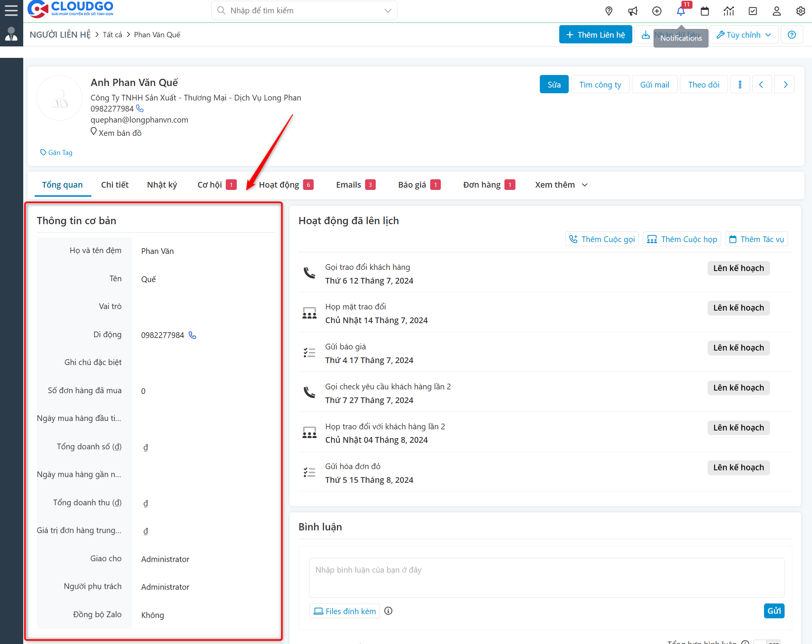Open the search field dropdown arrow

(x=388, y=10)
